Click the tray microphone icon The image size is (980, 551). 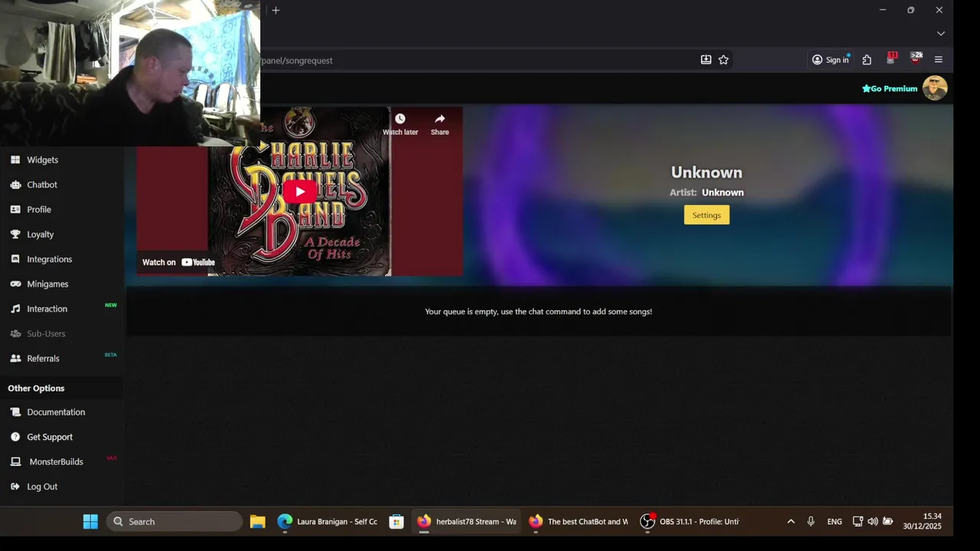pos(811,522)
